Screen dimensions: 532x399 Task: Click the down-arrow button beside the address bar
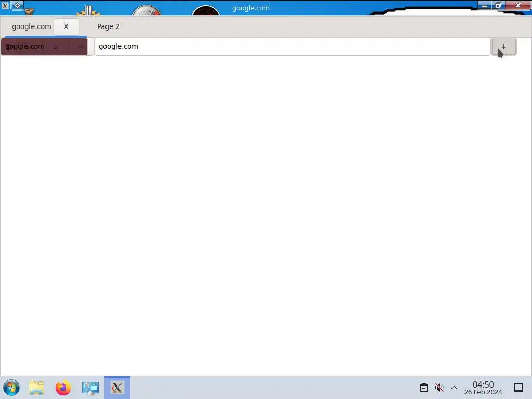tap(504, 46)
